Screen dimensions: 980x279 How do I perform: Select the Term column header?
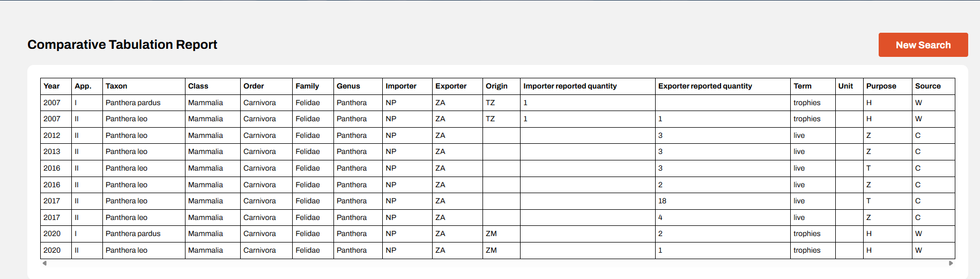813,86
